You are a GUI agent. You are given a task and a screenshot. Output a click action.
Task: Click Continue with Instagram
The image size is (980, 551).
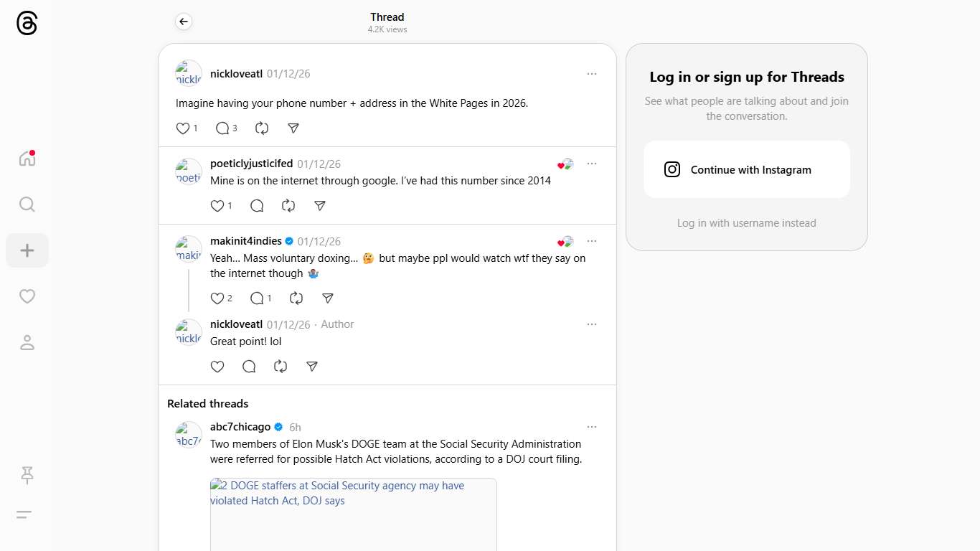pos(746,170)
